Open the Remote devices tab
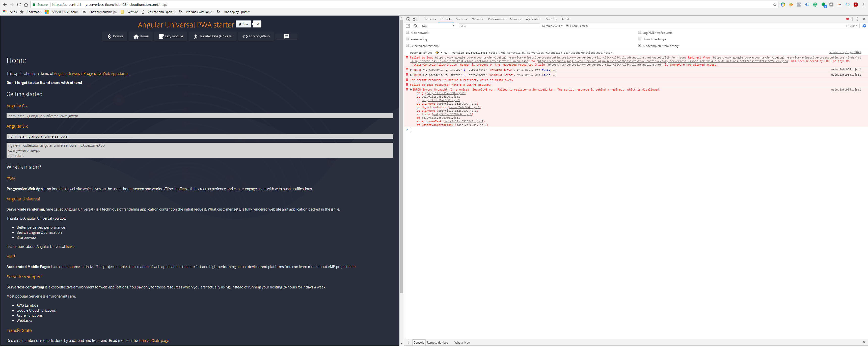868x353 pixels. pyautogui.click(x=437, y=342)
